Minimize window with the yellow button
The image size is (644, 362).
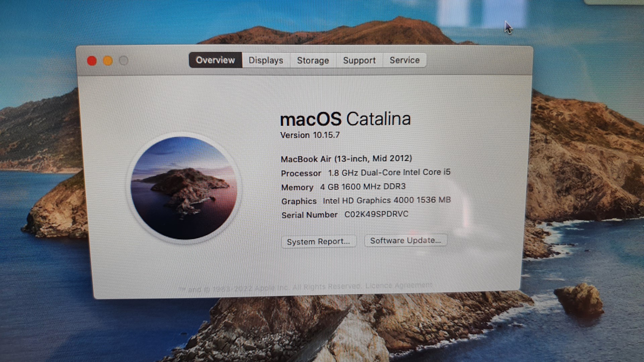(108, 61)
